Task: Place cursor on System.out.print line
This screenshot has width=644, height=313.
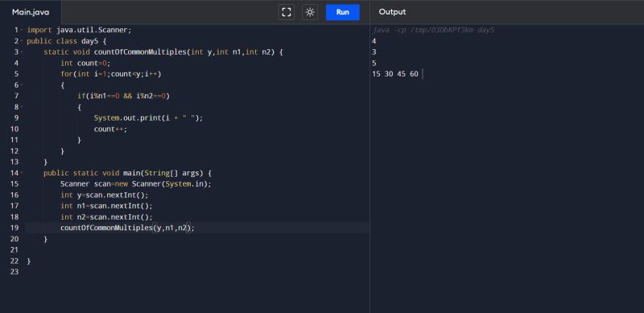Action: pyautogui.click(x=148, y=118)
